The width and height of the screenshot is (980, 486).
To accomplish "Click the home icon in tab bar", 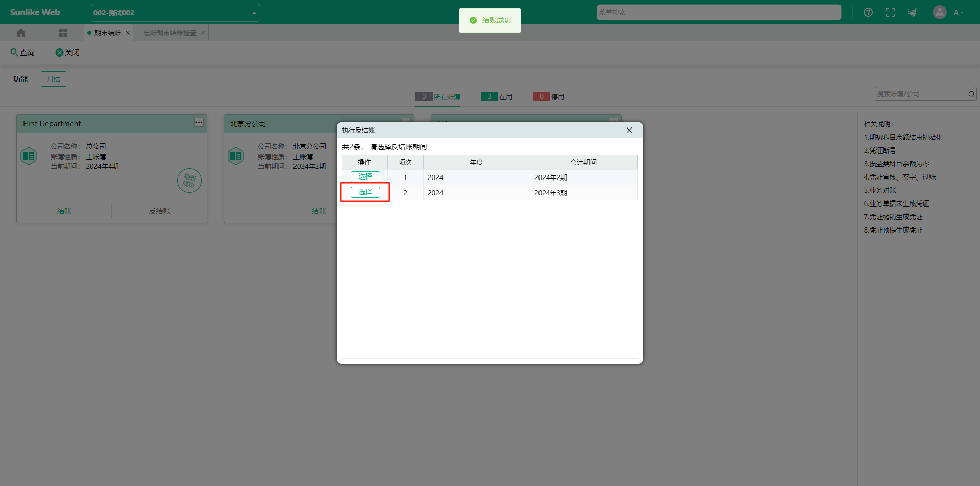I will click(x=21, y=33).
